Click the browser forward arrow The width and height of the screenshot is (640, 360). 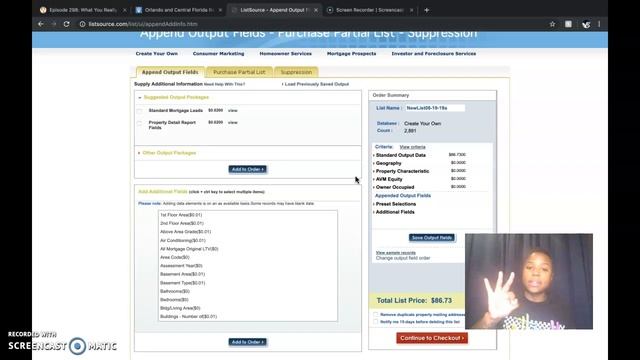point(53,24)
